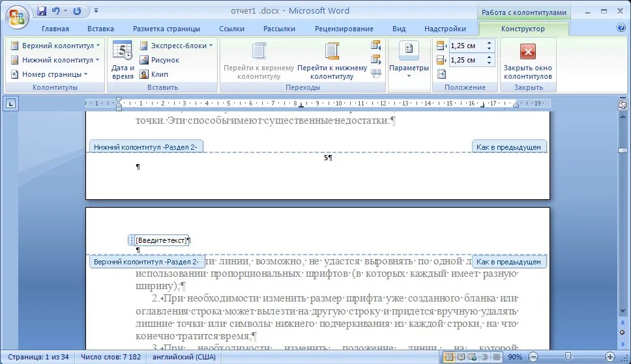The width and height of the screenshot is (631, 364).
Task: Click Как в предыдущем header label
Action: [x=508, y=262]
